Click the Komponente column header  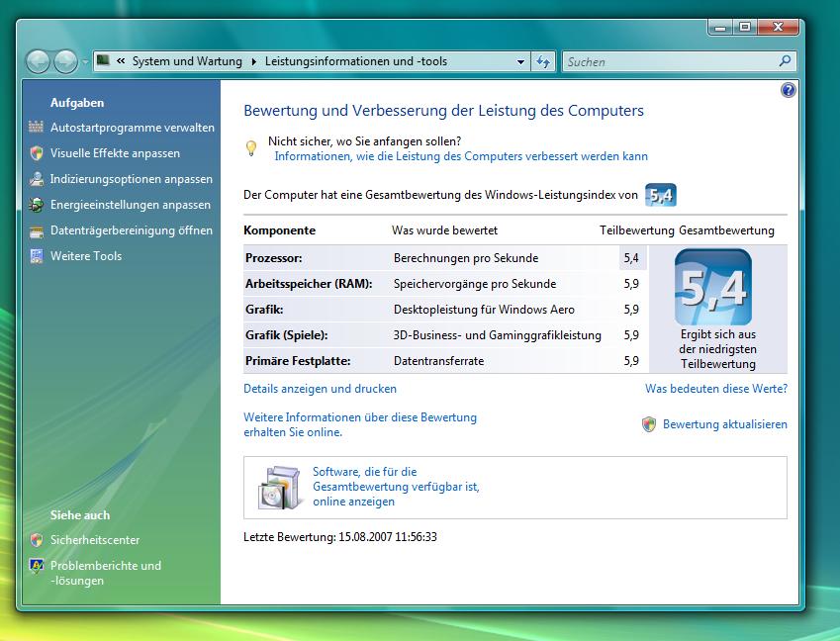(x=279, y=230)
